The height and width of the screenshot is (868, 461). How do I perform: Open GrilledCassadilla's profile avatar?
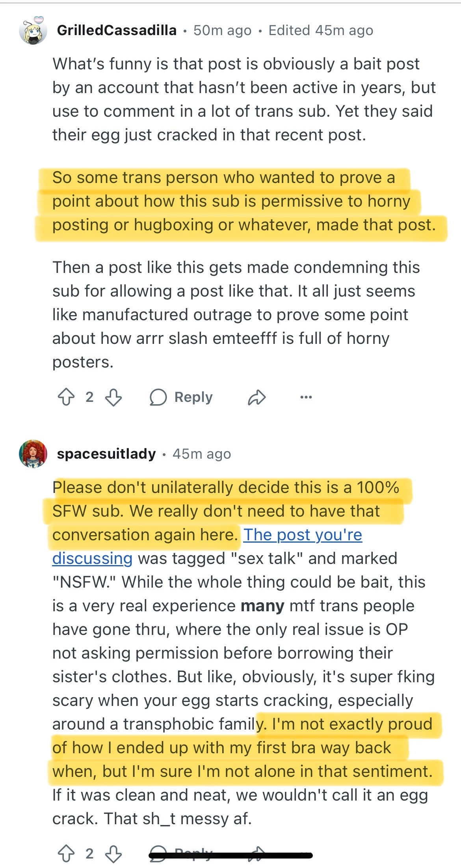pos(33,31)
